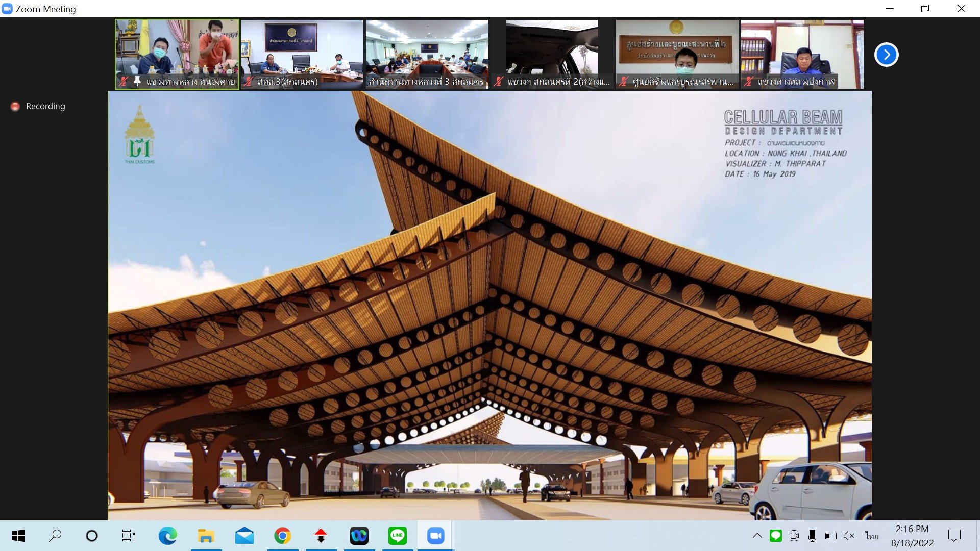Toggle muted speaker volume in tray
The height and width of the screenshot is (551, 980).
click(x=849, y=536)
